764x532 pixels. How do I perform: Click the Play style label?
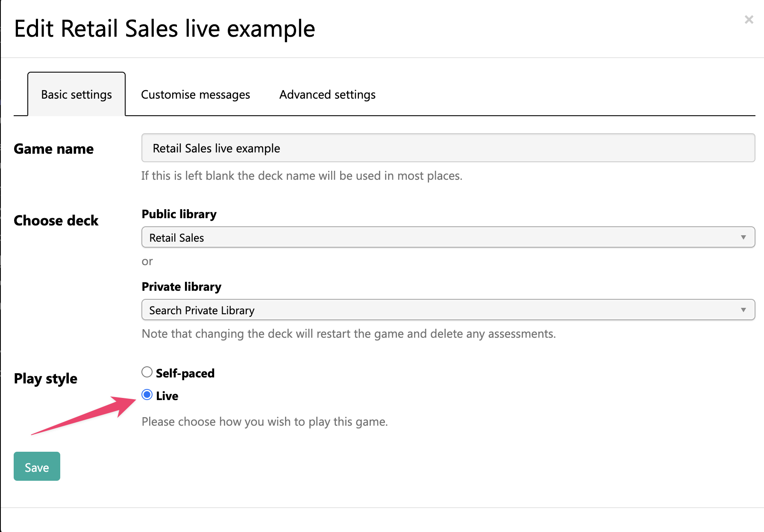pos(45,379)
